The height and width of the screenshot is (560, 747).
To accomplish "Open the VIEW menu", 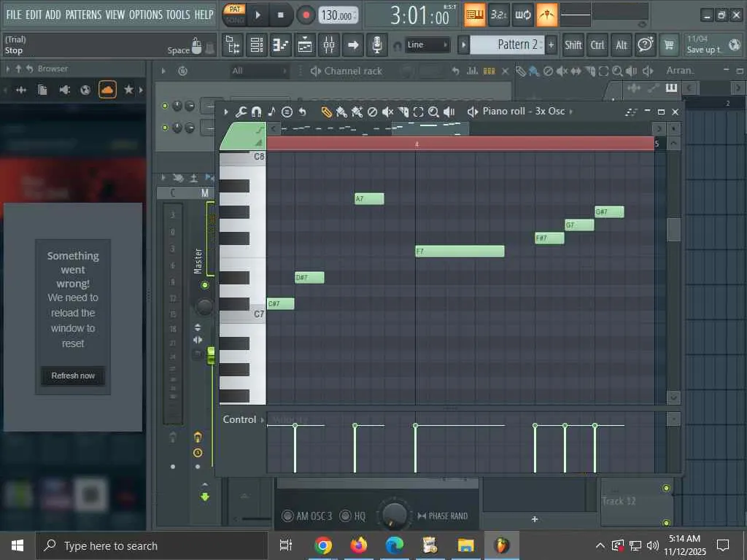I will pos(115,15).
